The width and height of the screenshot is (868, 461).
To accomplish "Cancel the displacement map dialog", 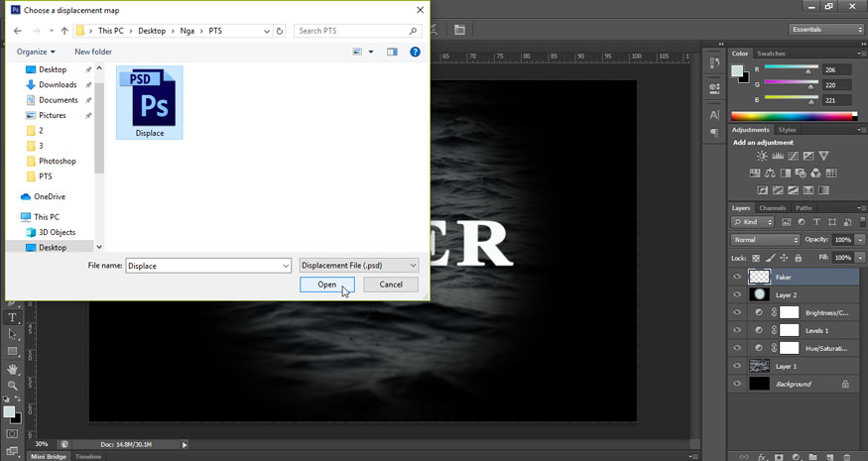I will [391, 285].
